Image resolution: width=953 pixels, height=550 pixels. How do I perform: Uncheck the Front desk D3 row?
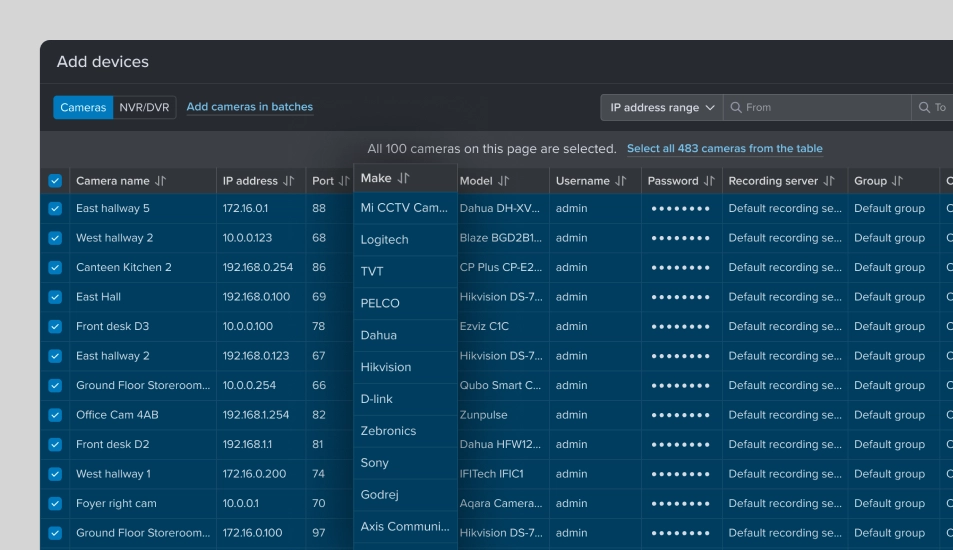[x=55, y=326]
